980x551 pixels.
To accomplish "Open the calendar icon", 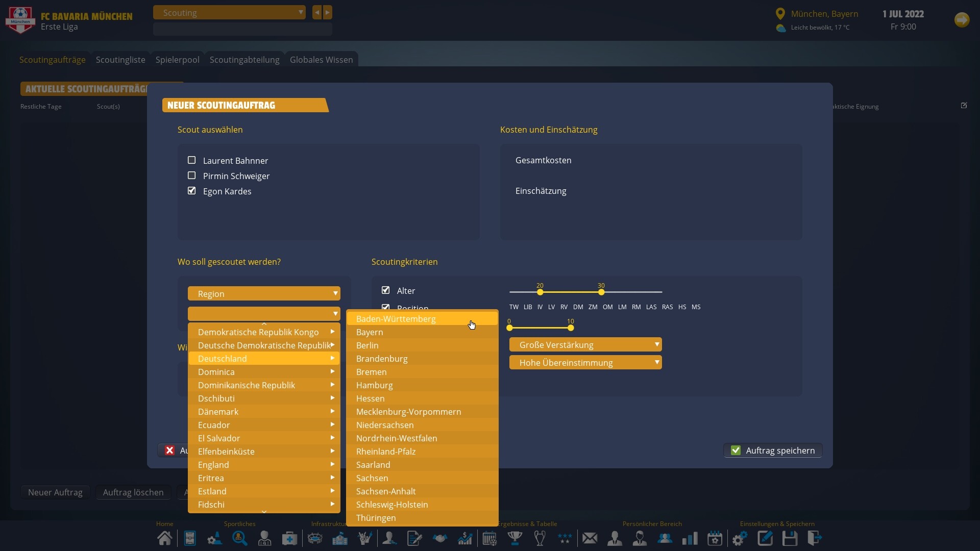I will pyautogui.click(x=715, y=538).
